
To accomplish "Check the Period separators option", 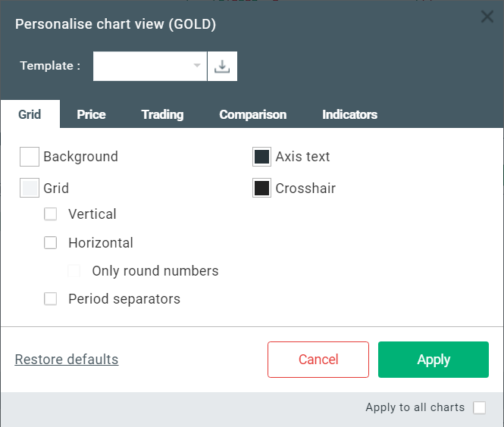I will pos(51,299).
